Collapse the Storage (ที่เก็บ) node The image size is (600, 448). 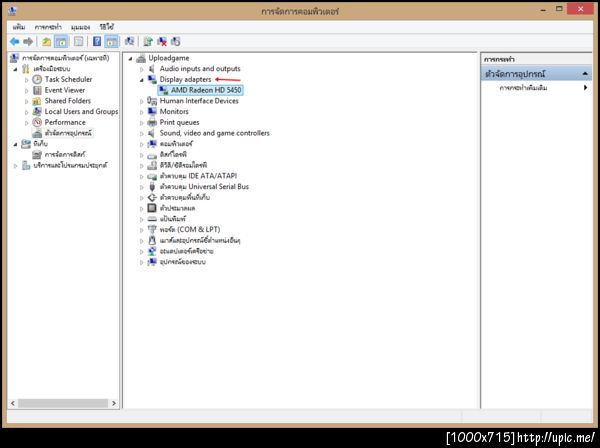pos(15,144)
